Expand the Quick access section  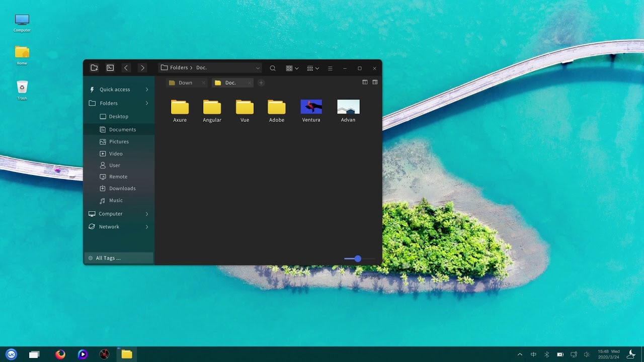[147, 89]
